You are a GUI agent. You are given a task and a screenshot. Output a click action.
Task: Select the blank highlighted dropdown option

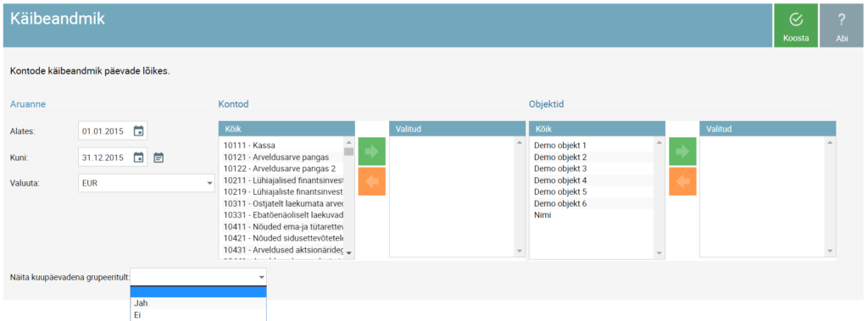click(198, 291)
